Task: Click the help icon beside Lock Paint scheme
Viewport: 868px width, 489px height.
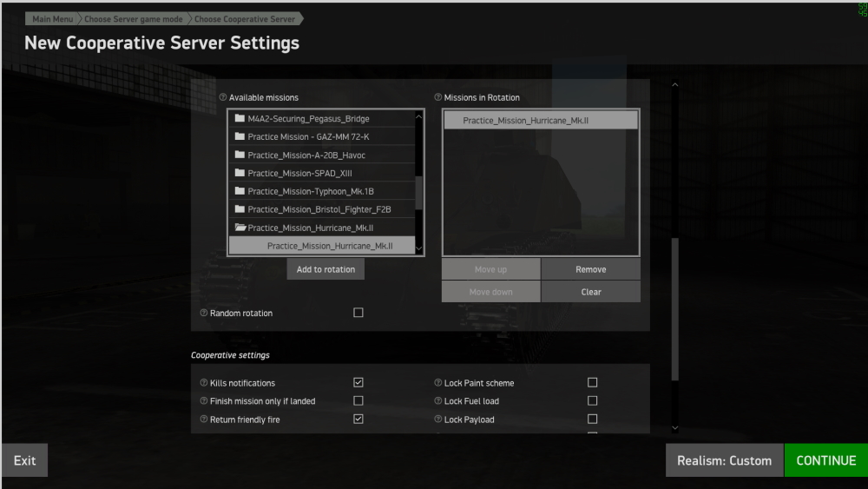Action: [x=438, y=383]
